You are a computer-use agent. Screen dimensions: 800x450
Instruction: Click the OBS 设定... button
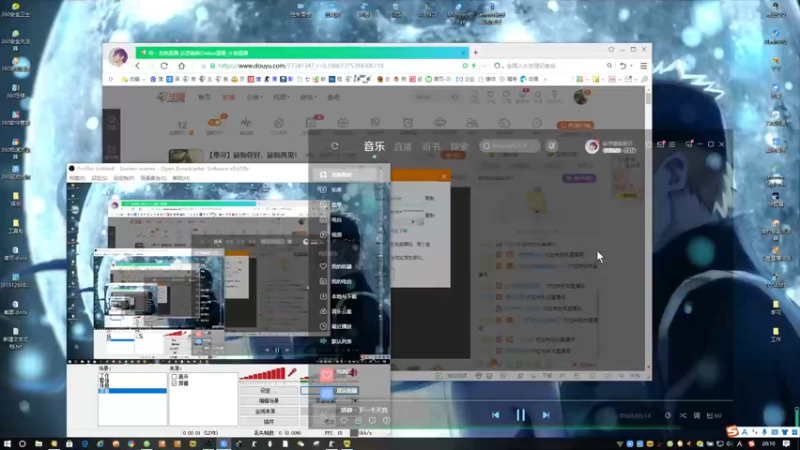coord(269,391)
